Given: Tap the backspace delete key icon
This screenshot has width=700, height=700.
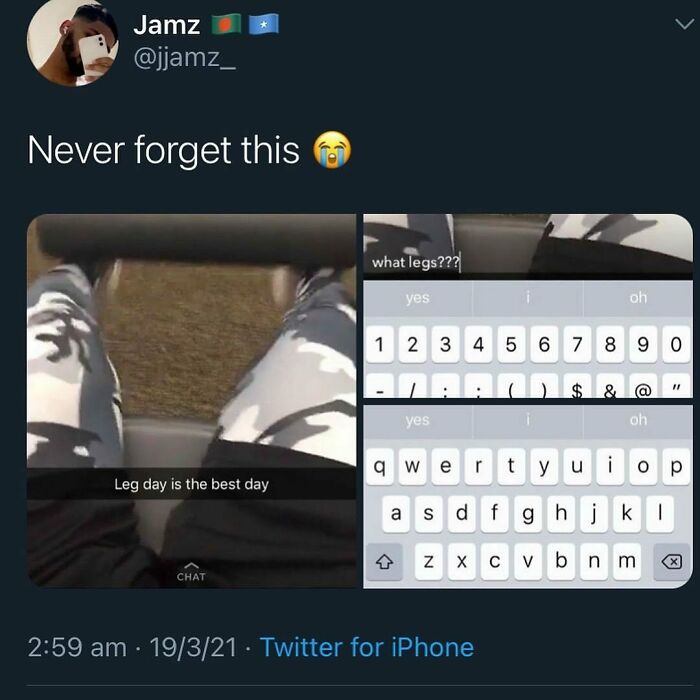Looking at the screenshot, I should click(x=672, y=562).
